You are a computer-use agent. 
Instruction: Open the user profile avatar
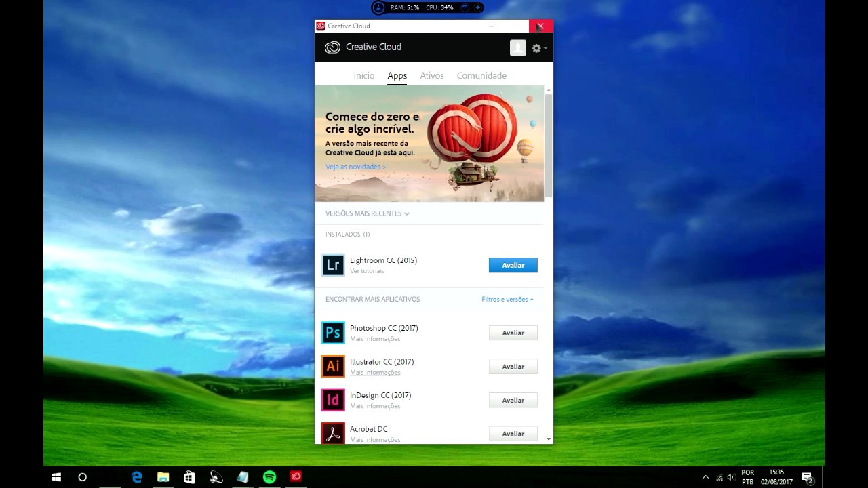click(x=518, y=47)
